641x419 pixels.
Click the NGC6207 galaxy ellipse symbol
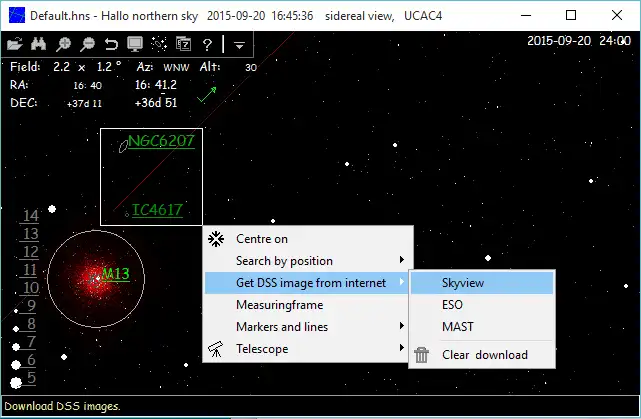[123, 146]
